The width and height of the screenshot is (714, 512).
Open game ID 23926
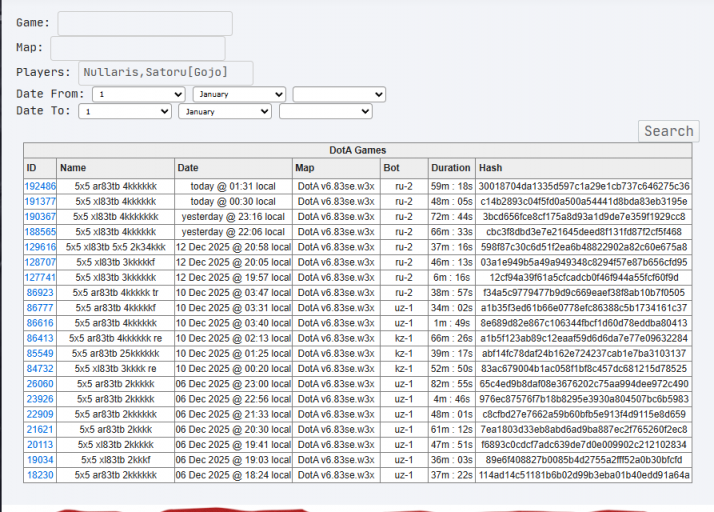[40, 399]
